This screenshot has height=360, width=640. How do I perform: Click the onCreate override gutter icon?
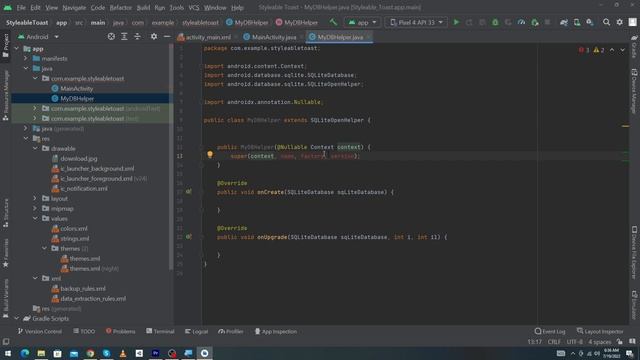189,191
